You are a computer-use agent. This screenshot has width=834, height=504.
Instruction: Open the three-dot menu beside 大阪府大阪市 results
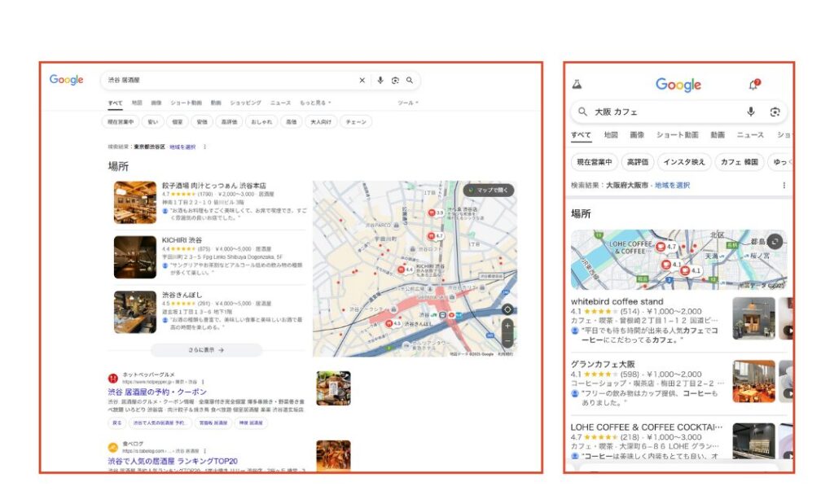tap(784, 185)
